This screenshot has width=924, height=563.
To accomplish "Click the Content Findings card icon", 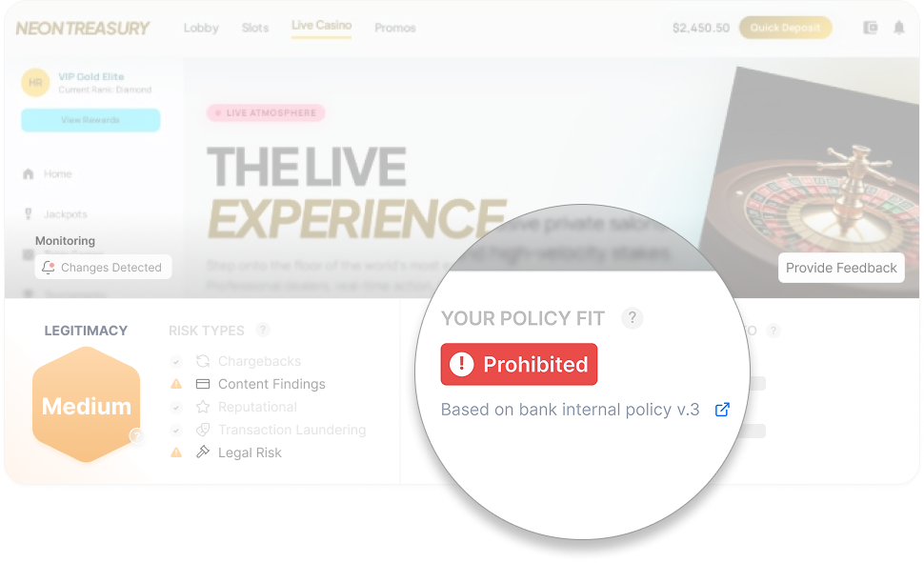I will (x=203, y=384).
